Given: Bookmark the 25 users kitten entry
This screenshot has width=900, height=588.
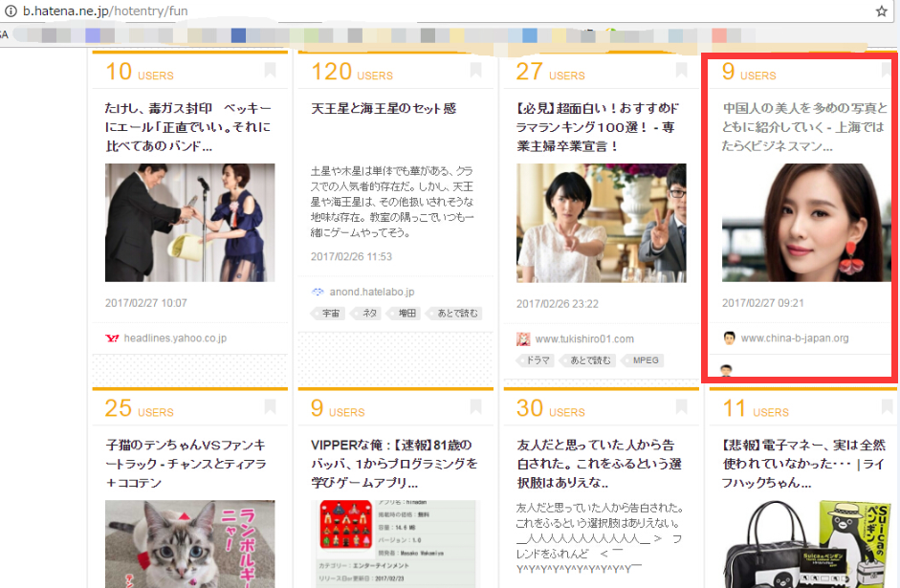Looking at the screenshot, I should pos(270,406).
